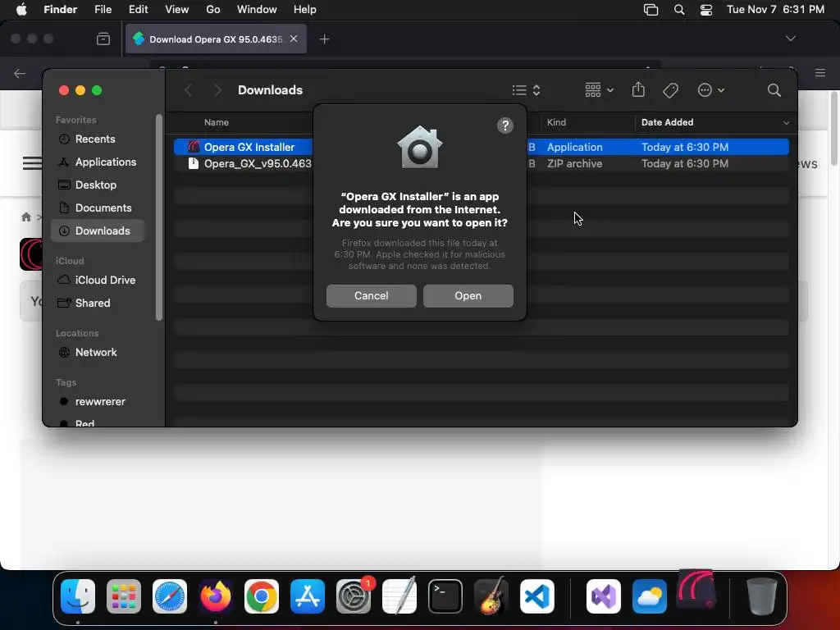840x630 pixels.
Task: Open the Help menu
Action: [x=305, y=10]
